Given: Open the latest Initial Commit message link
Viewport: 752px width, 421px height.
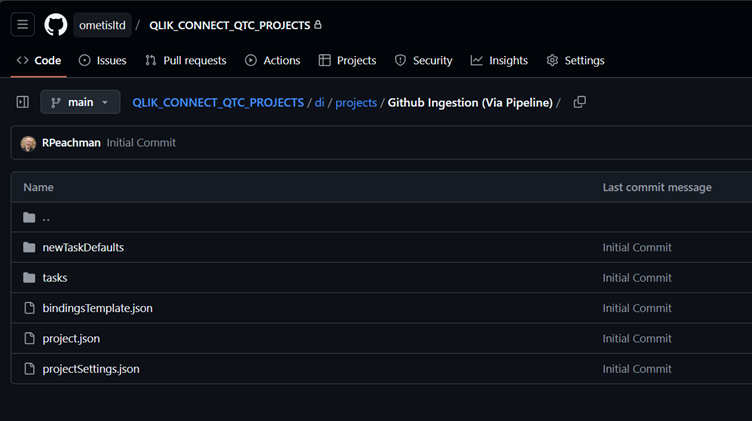Looking at the screenshot, I should 141,143.
